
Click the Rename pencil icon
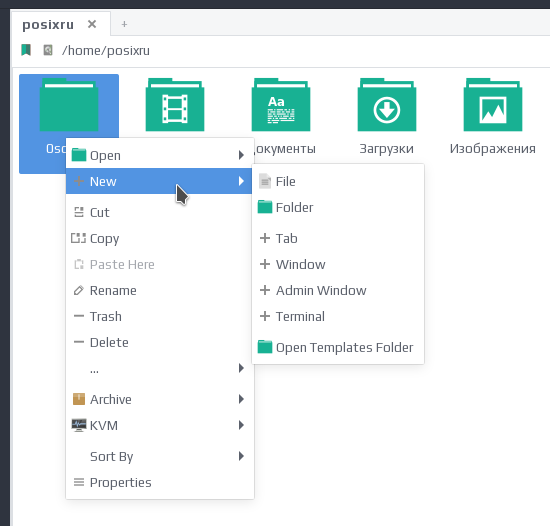(79, 290)
